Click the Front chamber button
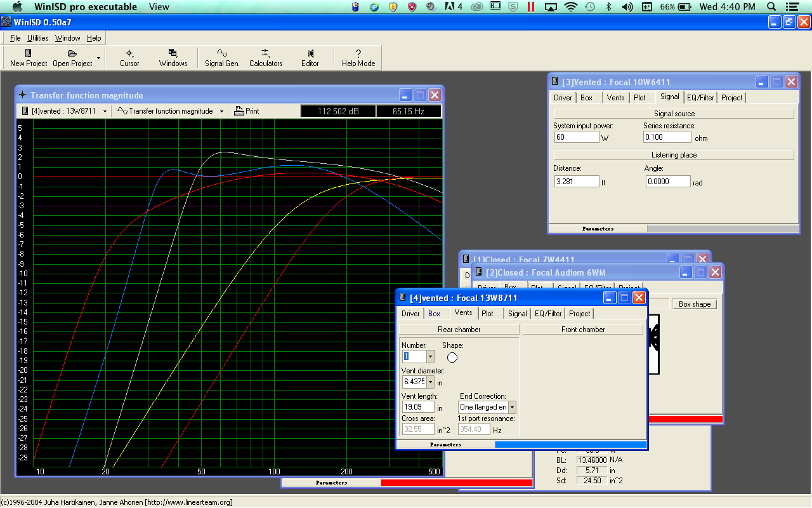Image resolution: width=812 pixels, height=508 pixels. coord(582,330)
